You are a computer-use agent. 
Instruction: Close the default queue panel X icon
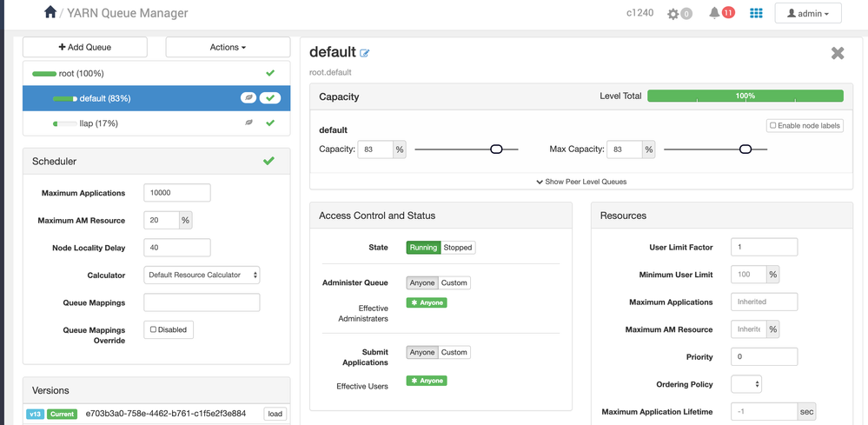tap(838, 53)
